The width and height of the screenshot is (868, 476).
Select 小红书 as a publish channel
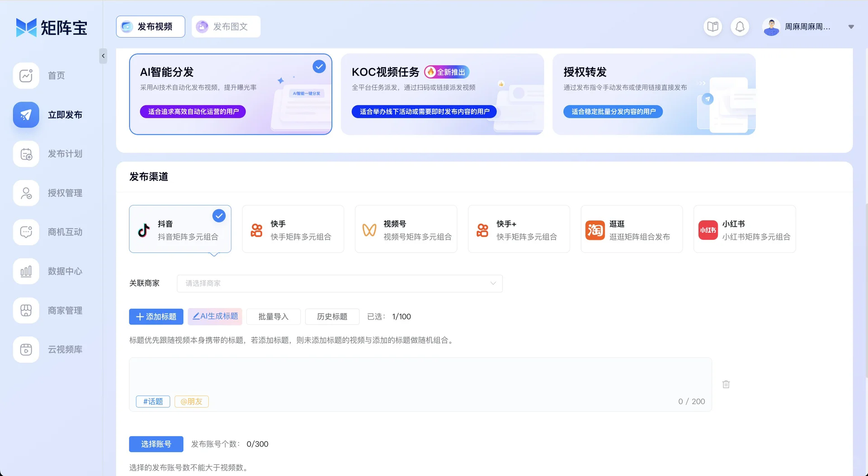tap(744, 229)
